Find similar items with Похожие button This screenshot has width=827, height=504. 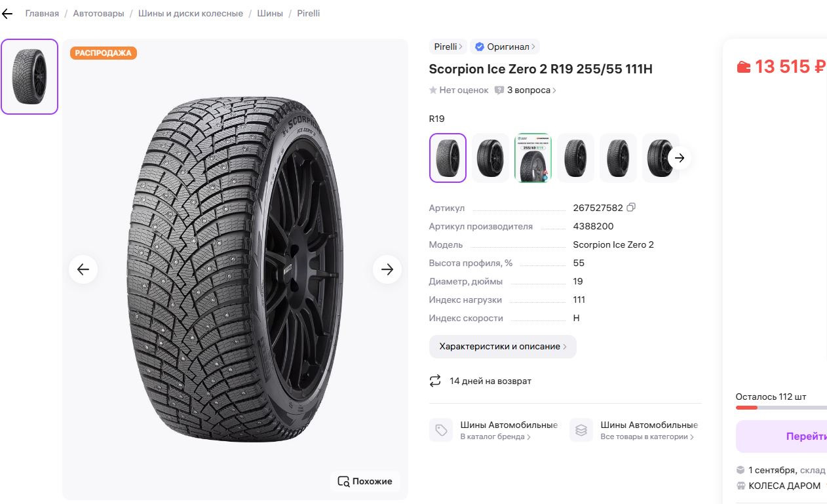(365, 481)
